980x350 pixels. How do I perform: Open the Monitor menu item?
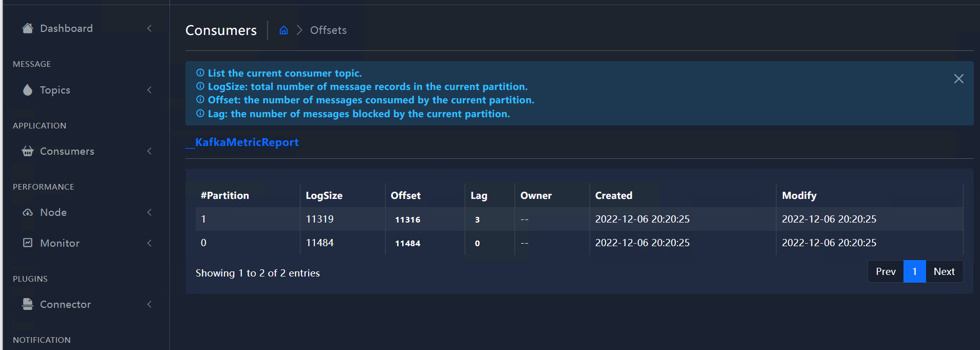60,243
